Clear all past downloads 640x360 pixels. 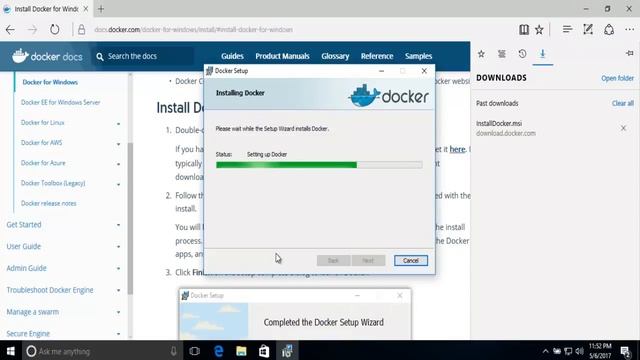[622, 103]
